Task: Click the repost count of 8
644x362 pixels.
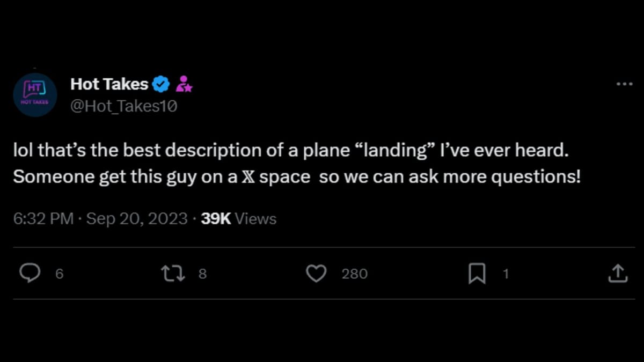Action: click(x=202, y=274)
